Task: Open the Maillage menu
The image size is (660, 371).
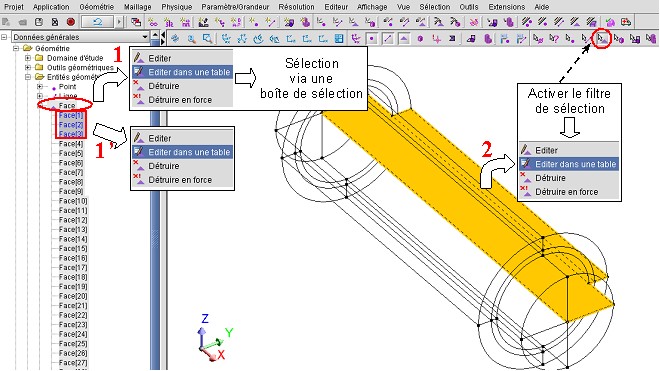Action: 137,7
